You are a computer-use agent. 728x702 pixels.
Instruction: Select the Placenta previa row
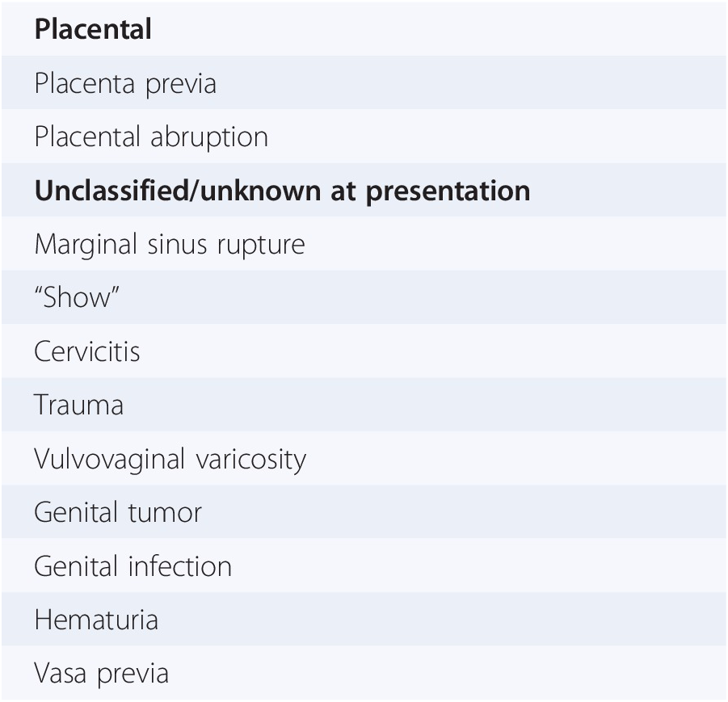tap(364, 82)
